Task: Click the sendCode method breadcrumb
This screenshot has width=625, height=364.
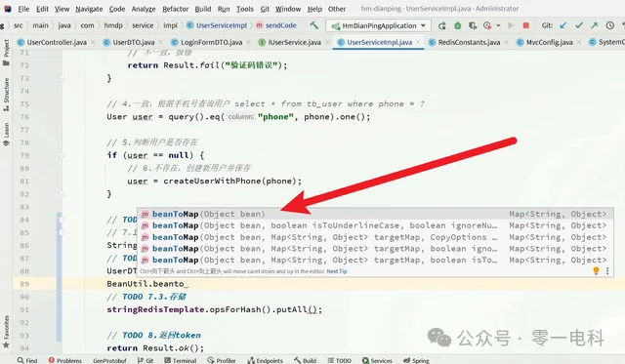Action: pyautogui.click(x=276, y=25)
